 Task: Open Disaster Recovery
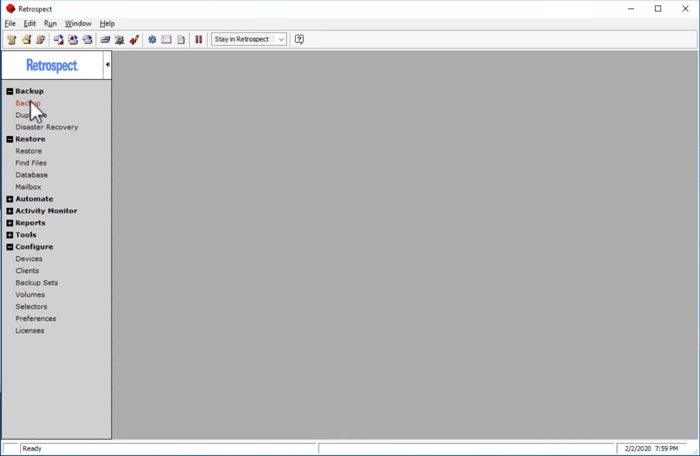coord(47,127)
